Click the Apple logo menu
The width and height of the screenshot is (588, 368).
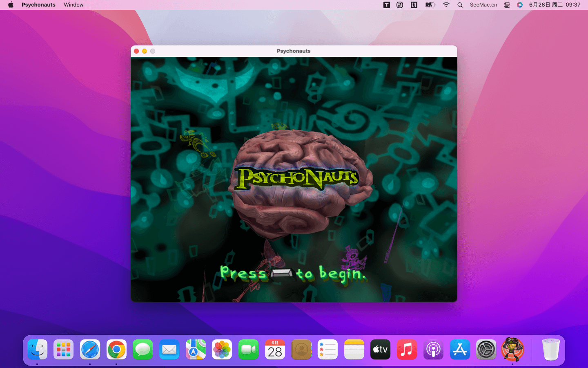[11, 5]
